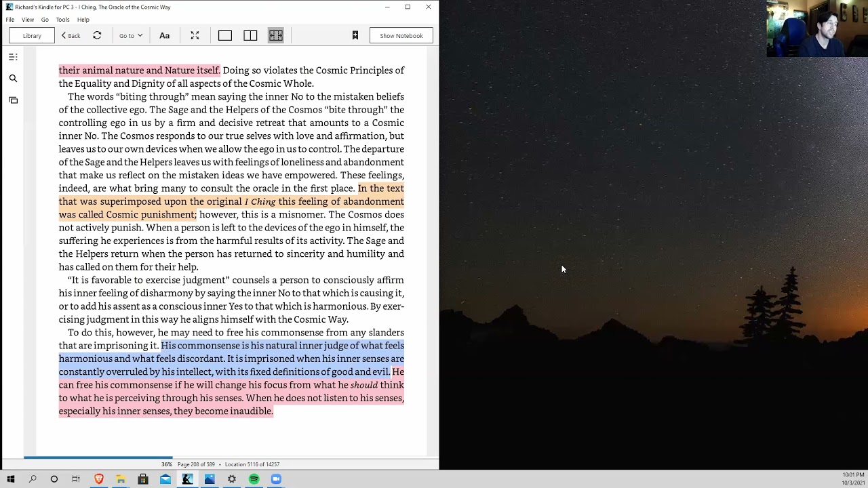Open File Explorer from the taskbar

[x=121, y=479]
